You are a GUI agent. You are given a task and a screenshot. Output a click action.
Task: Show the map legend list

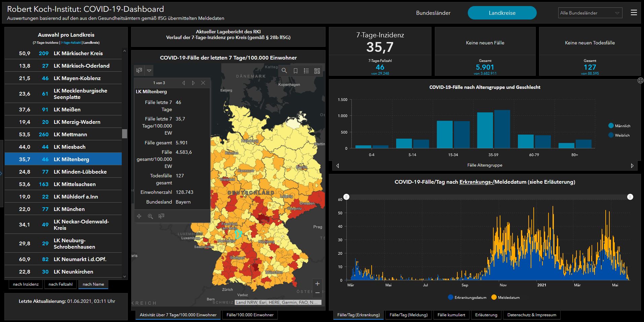pos(306,71)
